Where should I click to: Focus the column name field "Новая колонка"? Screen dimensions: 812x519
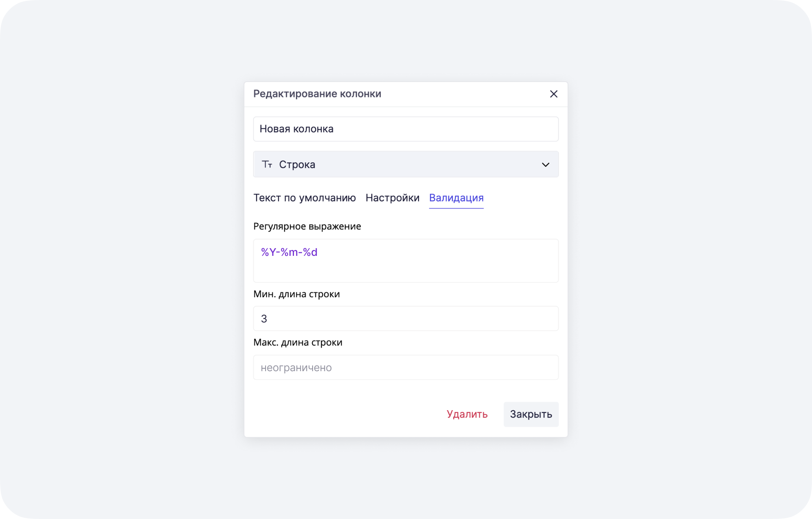(406, 129)
